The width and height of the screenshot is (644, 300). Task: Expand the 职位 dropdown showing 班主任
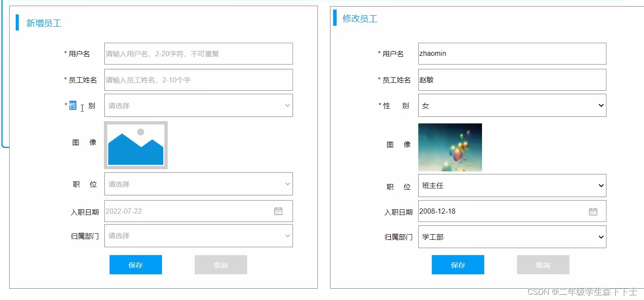click(512, 185)
